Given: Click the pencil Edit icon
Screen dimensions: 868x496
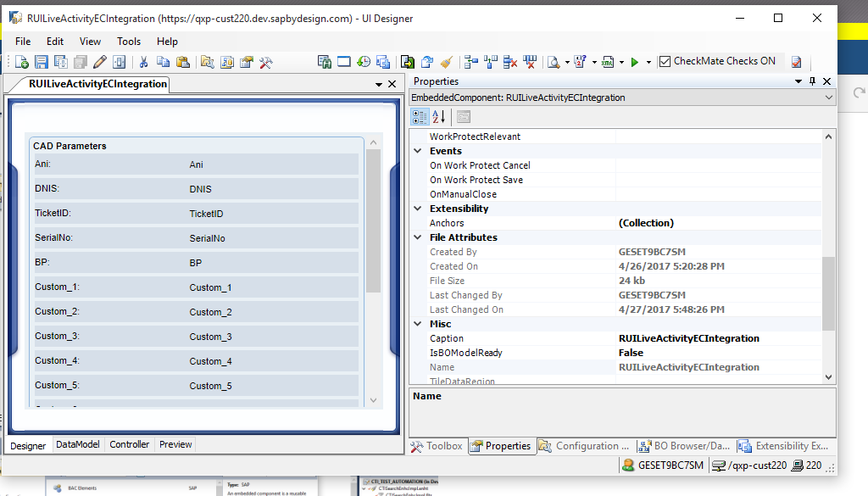Looking at the screenshot, I should point(100,62).
